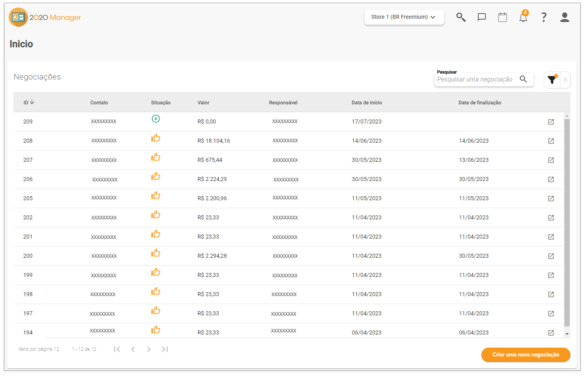588x378 pixels.
Task: View notifications bell with 4 badge
Action: point(523,17)
